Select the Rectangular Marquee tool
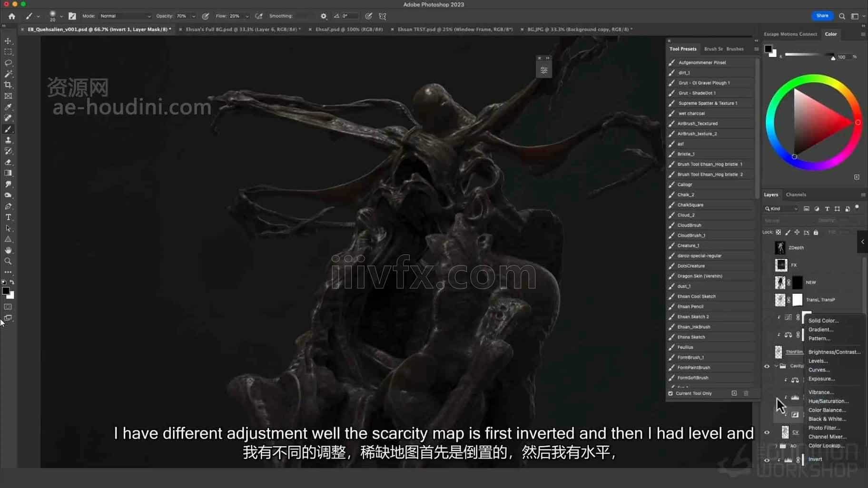Screen dimensions: 868x488 (x=8, y=52)
